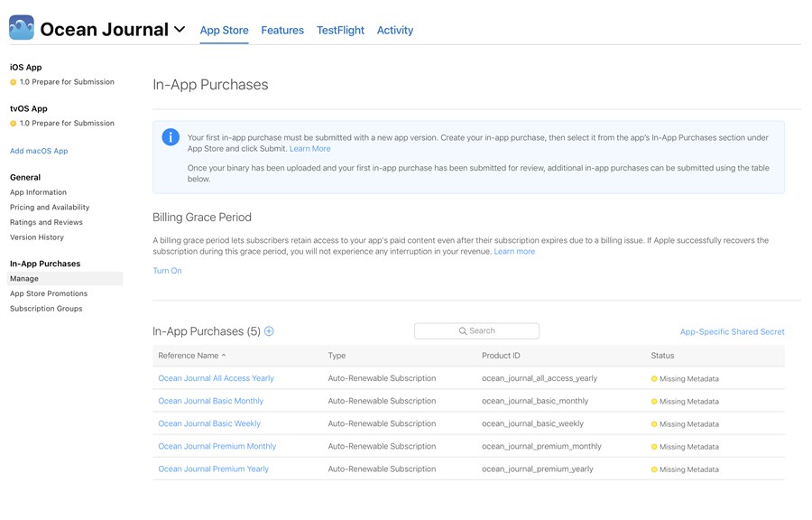
Task: Select product ID ocean_journal_basic_monthly
Action: [x=535, y=401]
